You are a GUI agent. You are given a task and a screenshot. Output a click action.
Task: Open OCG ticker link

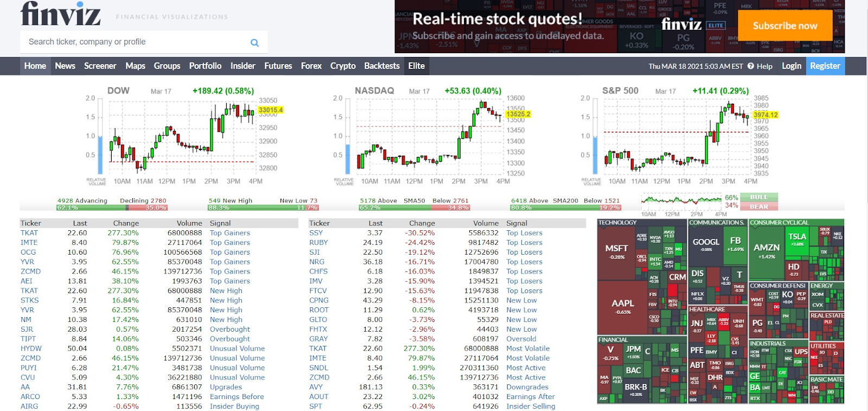pos(28,252)
